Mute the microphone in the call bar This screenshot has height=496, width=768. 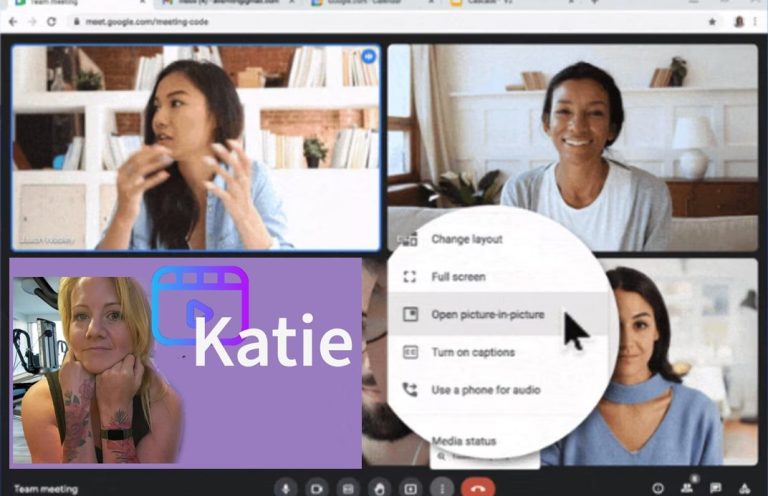click(x=286, y=488)
